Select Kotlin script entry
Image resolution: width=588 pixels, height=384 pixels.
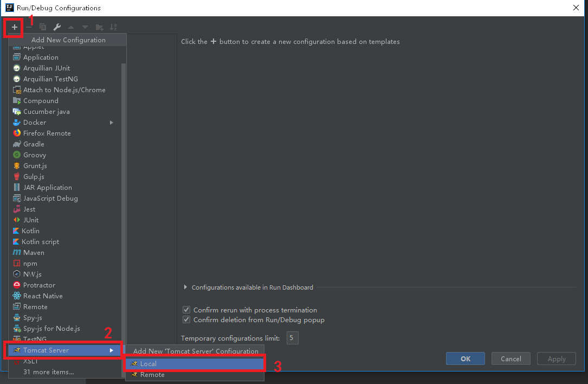point(65,242)
